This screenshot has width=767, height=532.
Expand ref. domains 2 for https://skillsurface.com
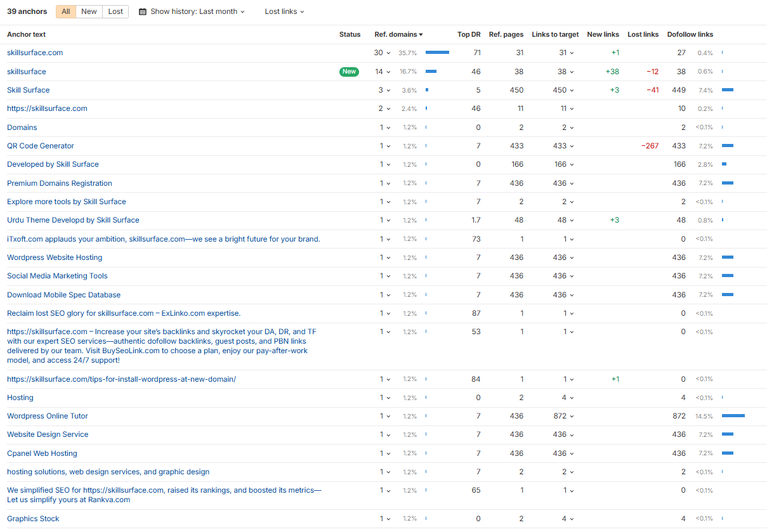pos(384,108)
